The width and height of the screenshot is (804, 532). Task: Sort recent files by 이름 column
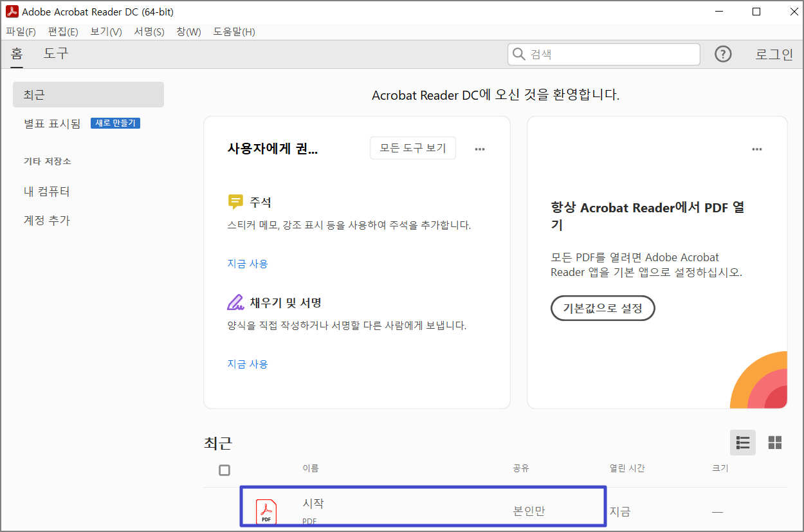[x=311, y=468]
